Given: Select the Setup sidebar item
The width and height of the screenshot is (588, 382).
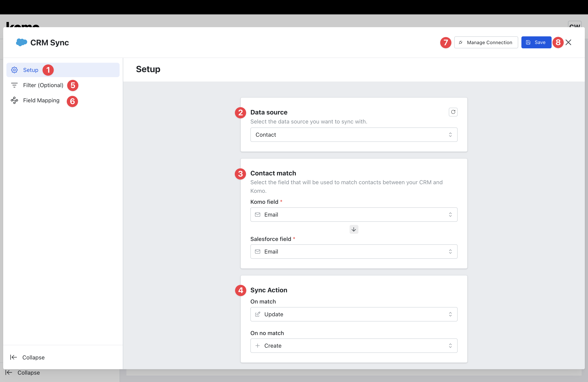Looking at the screenshot, I should [x=31, y=70].
